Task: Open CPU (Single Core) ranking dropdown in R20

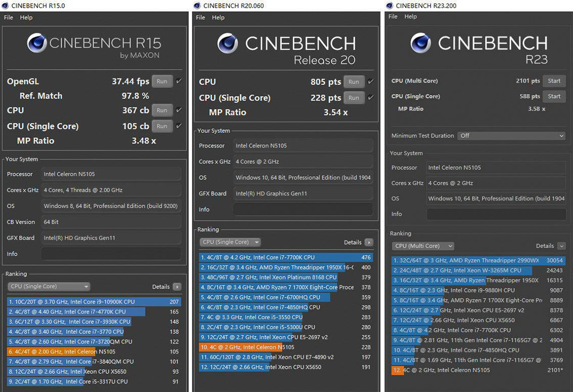Action: coord(230,242)
